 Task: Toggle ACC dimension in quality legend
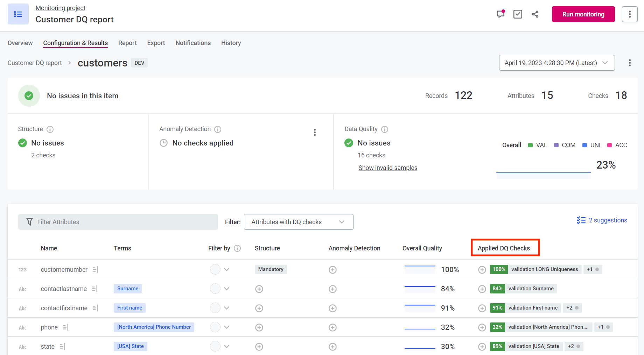pos(617,145)
